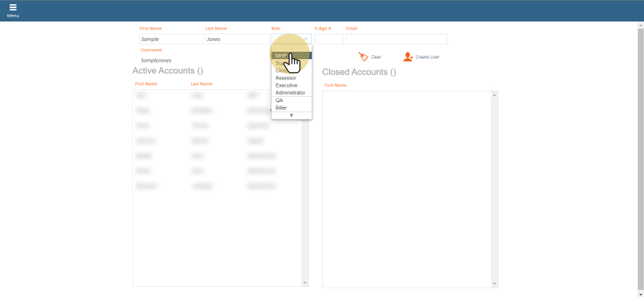644x297 pixels.
Task: Sort Active Accounts by Last Name header
Action: pos(201,84)
